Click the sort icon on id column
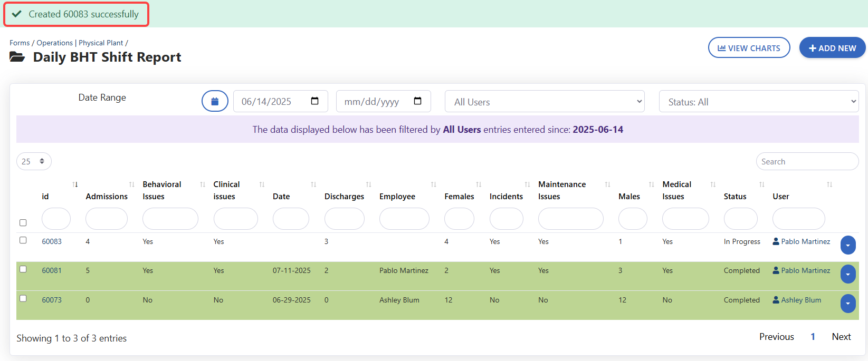The width and height of the screenshot is (868, 361). pyautogui.click(x=75, y=184)
